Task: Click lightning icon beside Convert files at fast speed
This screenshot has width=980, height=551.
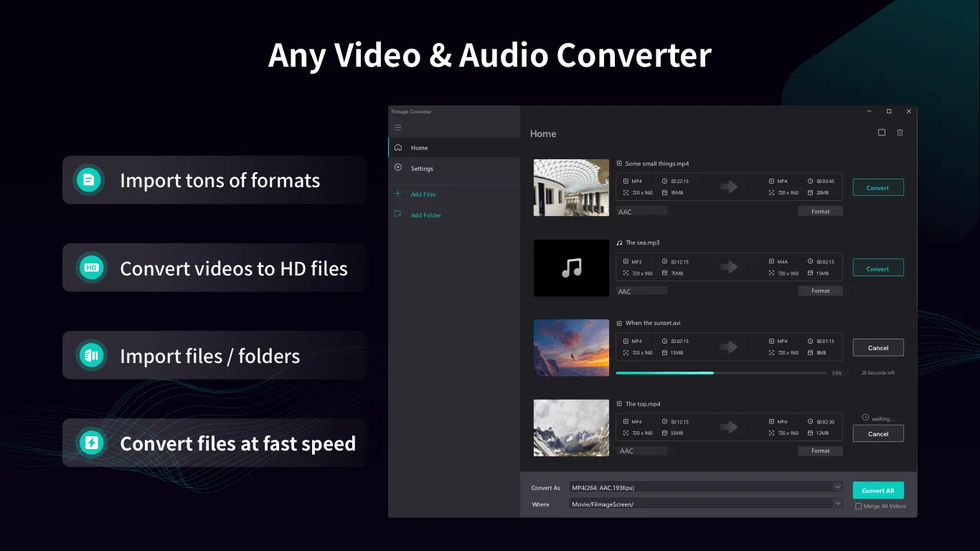Action: (x=91, y=443)
